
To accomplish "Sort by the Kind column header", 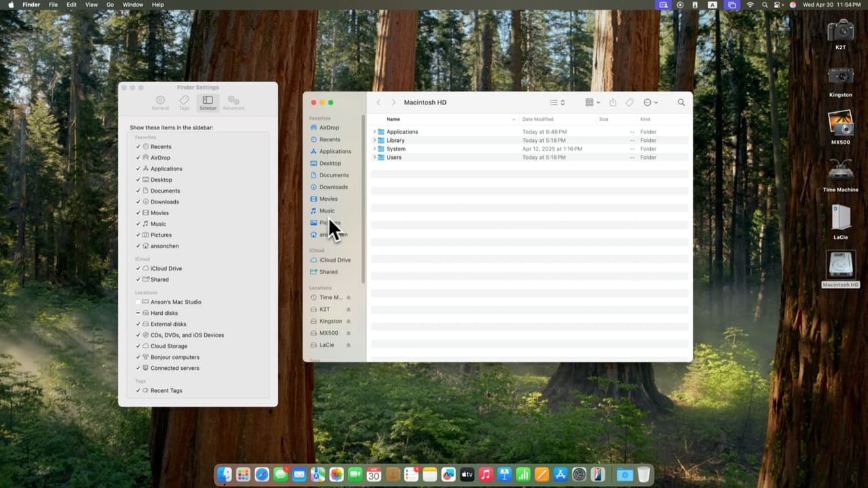I will pos(664,119).
